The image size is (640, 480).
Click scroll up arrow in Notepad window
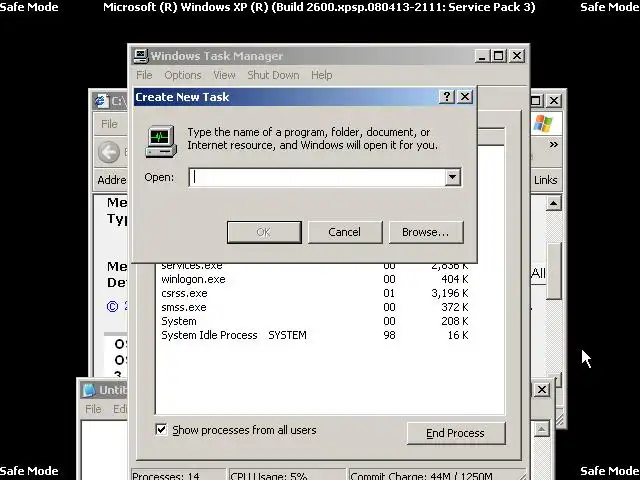click(541, 429)
